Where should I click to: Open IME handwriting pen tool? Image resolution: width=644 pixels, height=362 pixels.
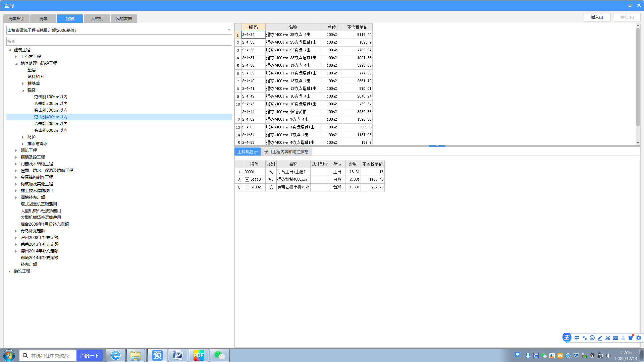coord(600,338)
